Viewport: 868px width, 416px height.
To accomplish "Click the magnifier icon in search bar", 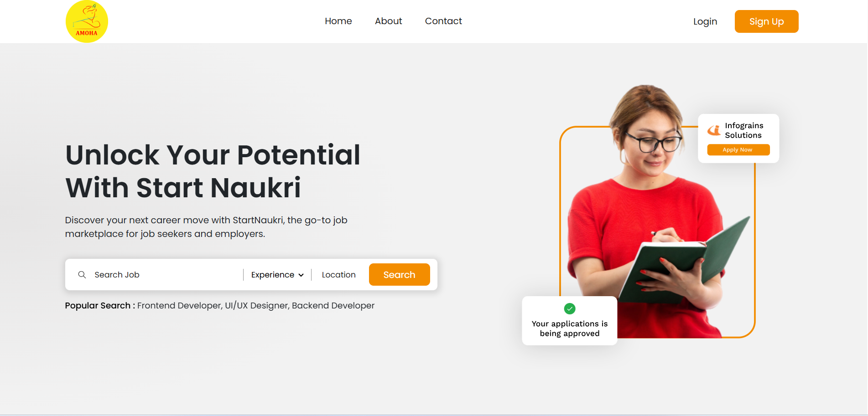I will [82, 275].
